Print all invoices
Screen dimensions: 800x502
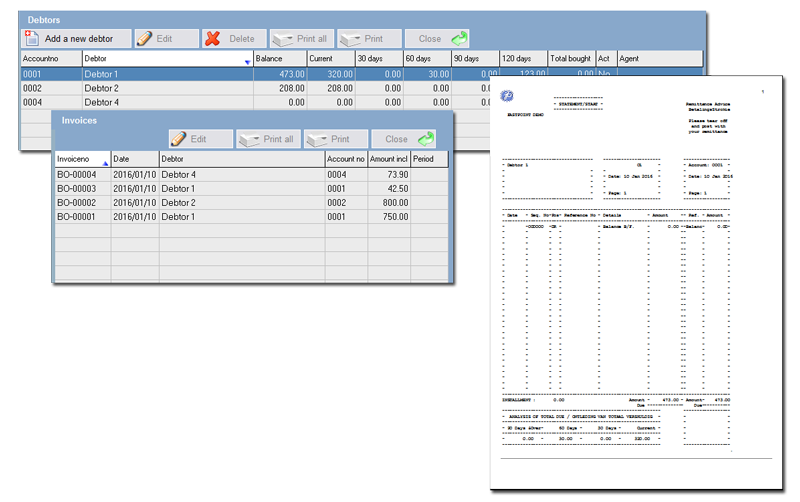click(268, 139)
